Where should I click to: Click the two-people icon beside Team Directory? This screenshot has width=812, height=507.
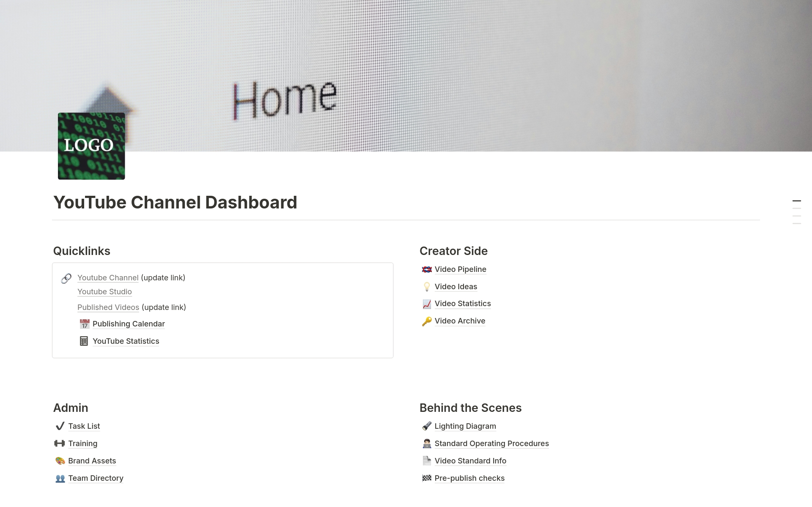point(60,478)
